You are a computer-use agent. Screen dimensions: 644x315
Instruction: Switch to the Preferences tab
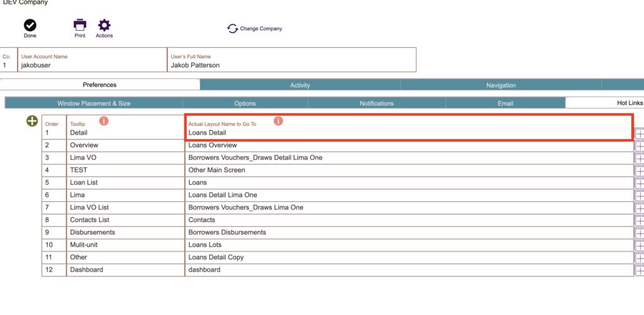[100, 85]
